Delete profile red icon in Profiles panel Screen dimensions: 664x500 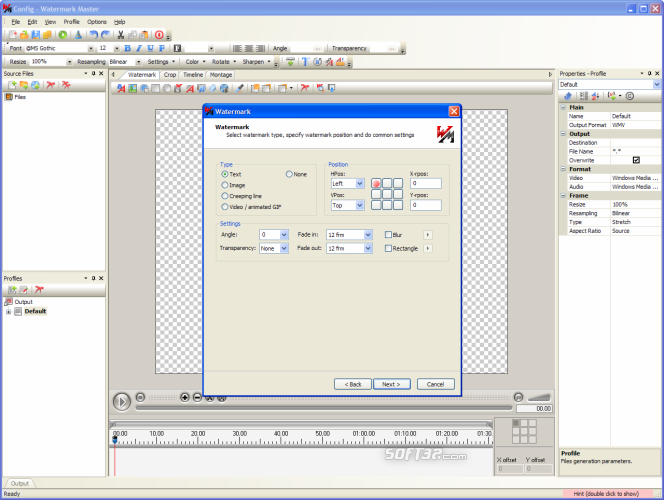click(x=39, y=290)
